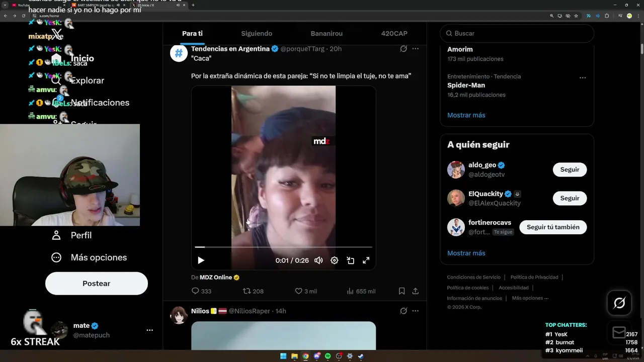Like the Tendencias en Argentina post

[x=305, y=291]
